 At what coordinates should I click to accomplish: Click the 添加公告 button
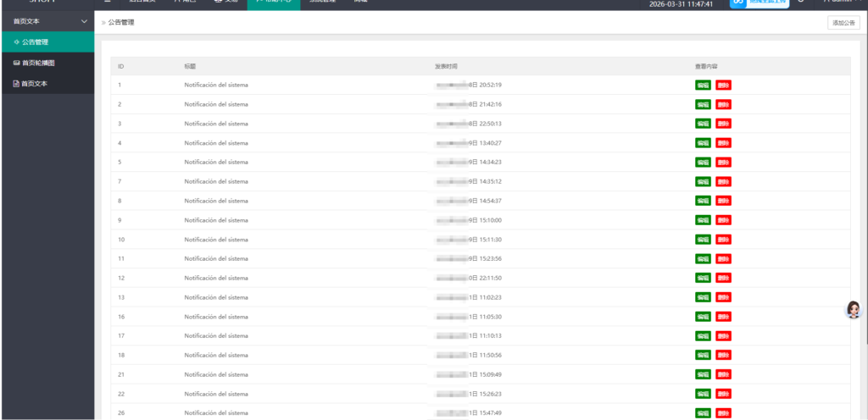[x=843, y=23]
